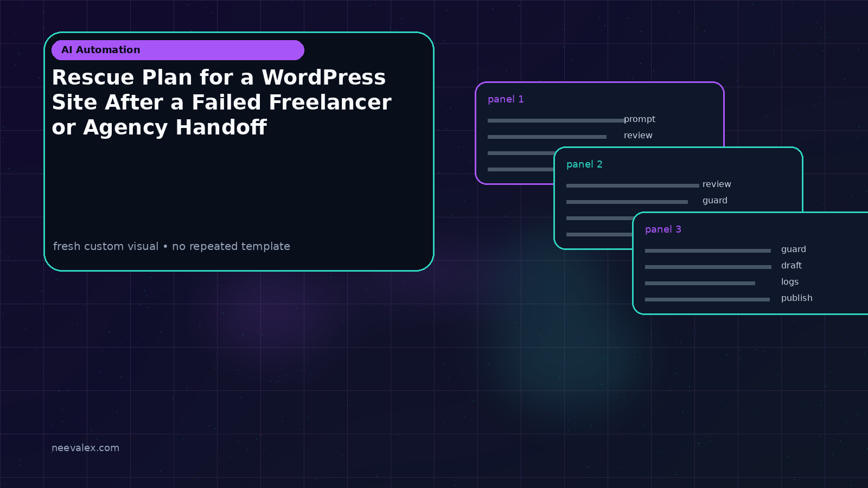The image size is (868, 488).
Task: Open the neevalex.com link
Action: (85, 448)
